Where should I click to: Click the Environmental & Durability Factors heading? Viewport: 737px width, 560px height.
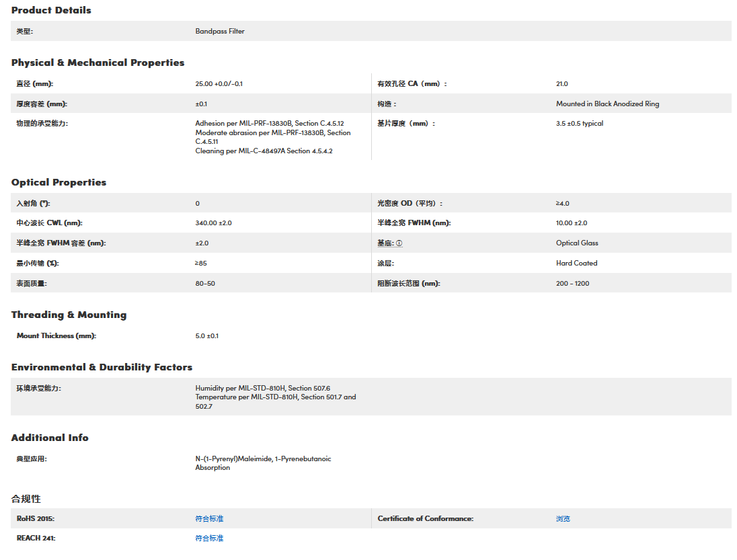point(102,367)
